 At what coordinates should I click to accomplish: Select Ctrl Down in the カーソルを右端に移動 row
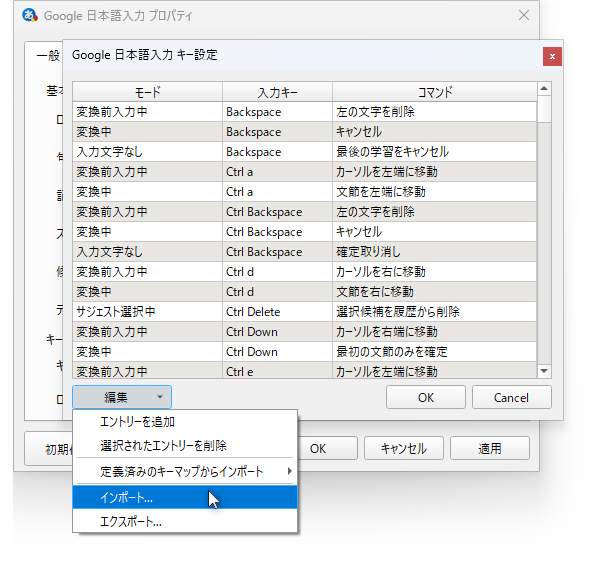(278, 332)
